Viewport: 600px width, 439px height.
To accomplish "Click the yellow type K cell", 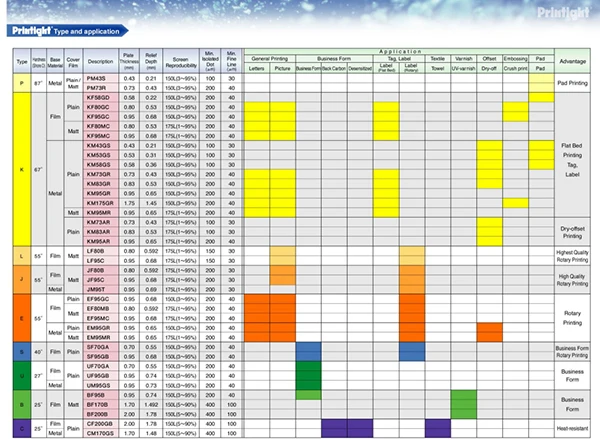I will 22,170.
